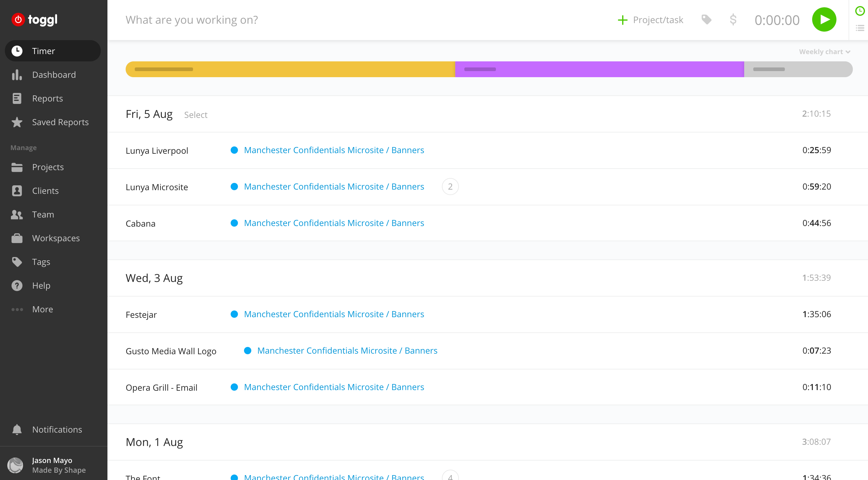868x480 pixels.
Task: Open Jason Mayo profile avatar
Action: (15, 465)
